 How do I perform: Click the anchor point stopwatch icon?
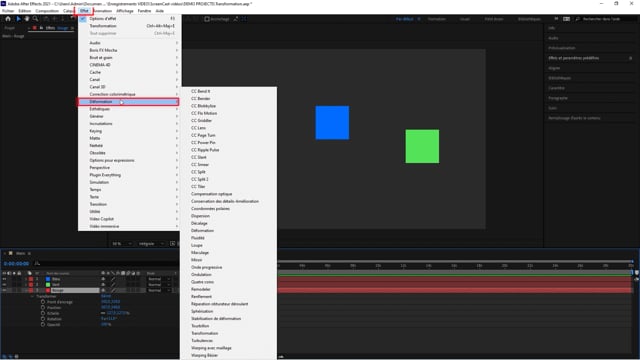(x=43, y=302)
